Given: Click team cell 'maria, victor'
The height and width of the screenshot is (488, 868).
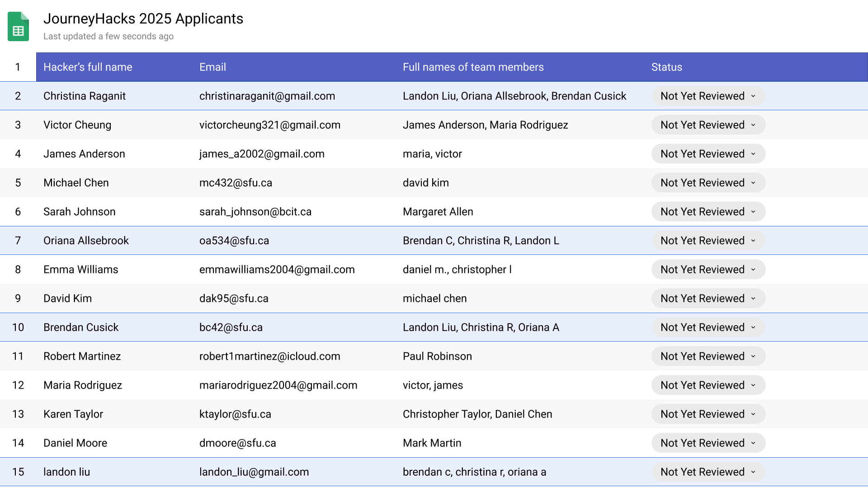Looking at the screenshot, I should click(432, 154).
